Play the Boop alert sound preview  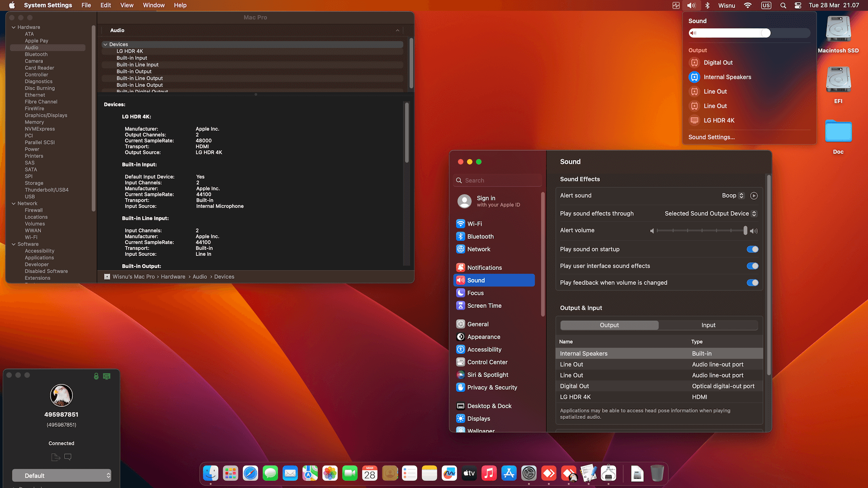754,196
